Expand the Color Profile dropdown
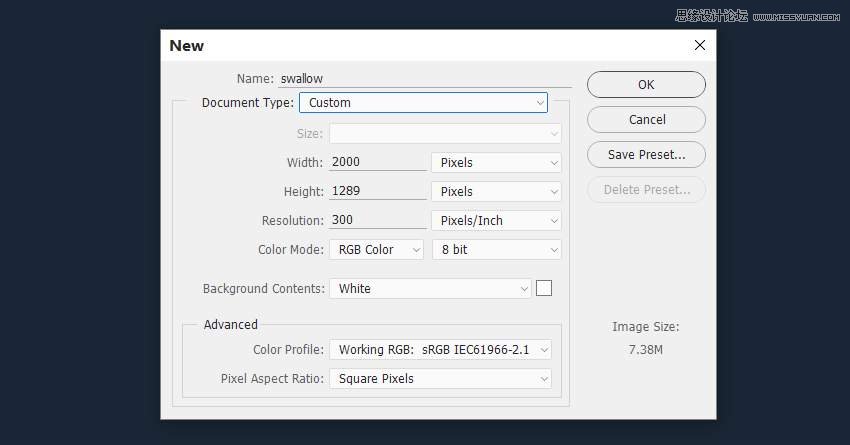This screenshot has height=445, width=850. point(440,349)
